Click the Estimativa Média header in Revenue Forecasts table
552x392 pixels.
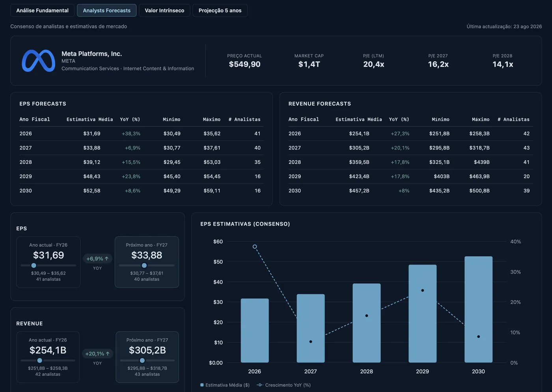pos(359,119)
